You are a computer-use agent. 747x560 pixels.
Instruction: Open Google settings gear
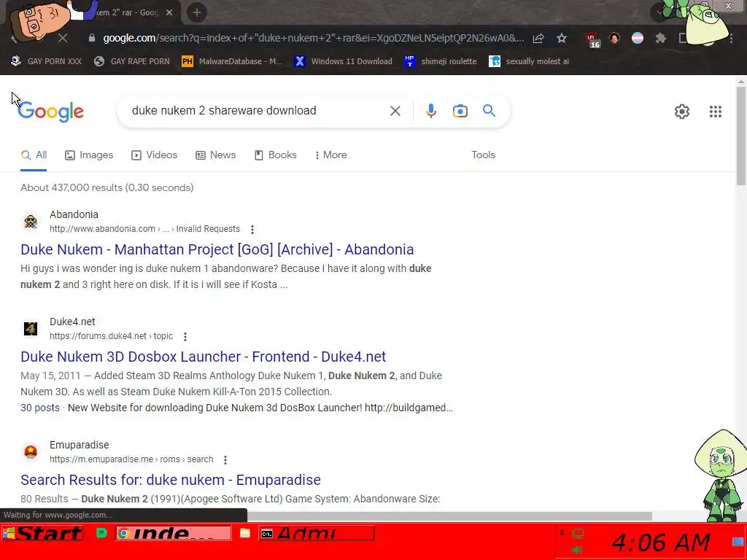(x=682, y=112)
